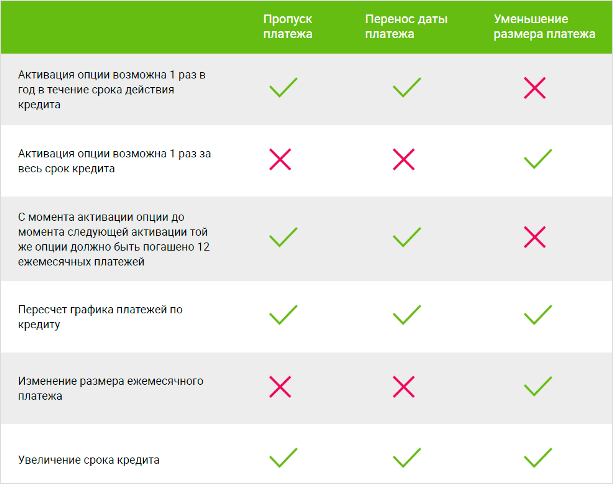Click red cross for yearly activation under Уменьшение размера платежа
The width and height of the screenshot is (613, 484).
tap(535, 88)
